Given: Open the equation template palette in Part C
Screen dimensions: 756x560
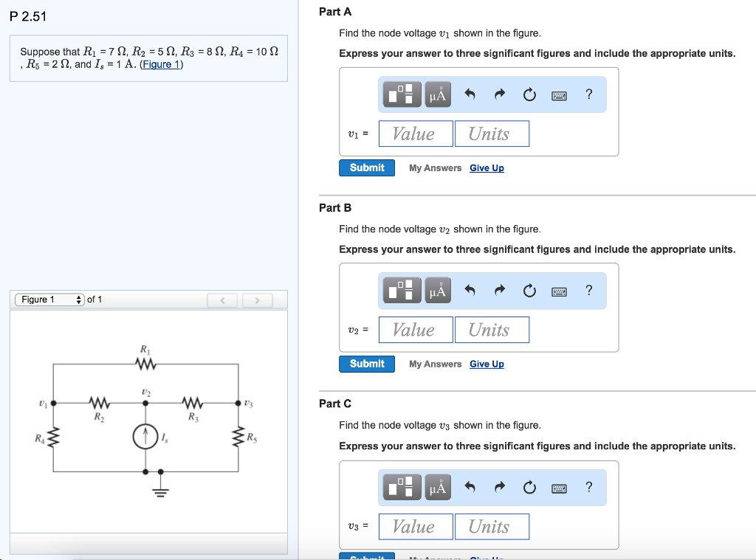Looking at the screenshot, I should click(x=401, y=487).
